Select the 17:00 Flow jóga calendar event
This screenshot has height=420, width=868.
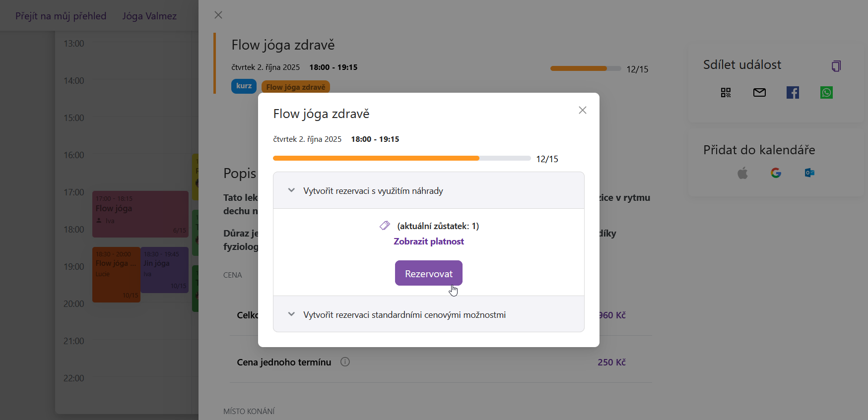tap(140, 214)
